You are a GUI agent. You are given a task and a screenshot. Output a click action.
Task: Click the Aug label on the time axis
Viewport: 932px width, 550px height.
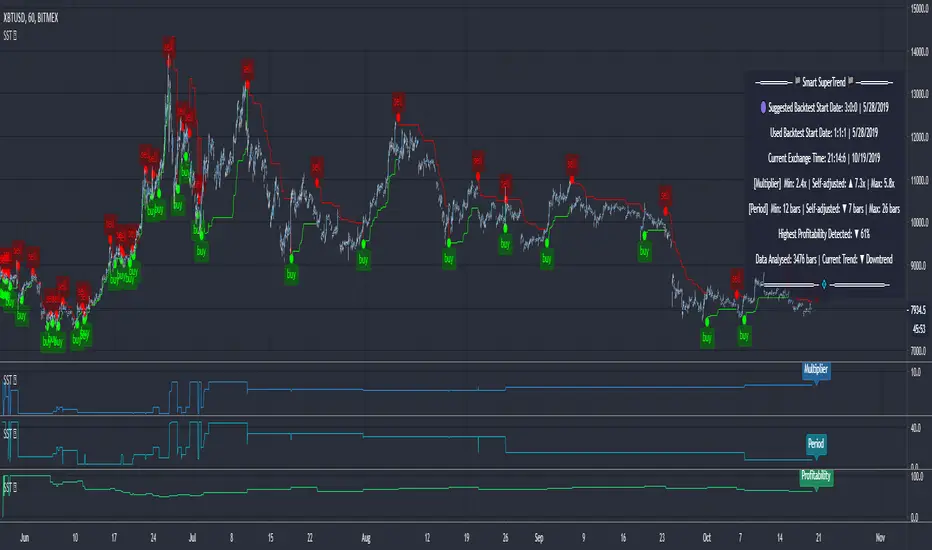[366, 538]
